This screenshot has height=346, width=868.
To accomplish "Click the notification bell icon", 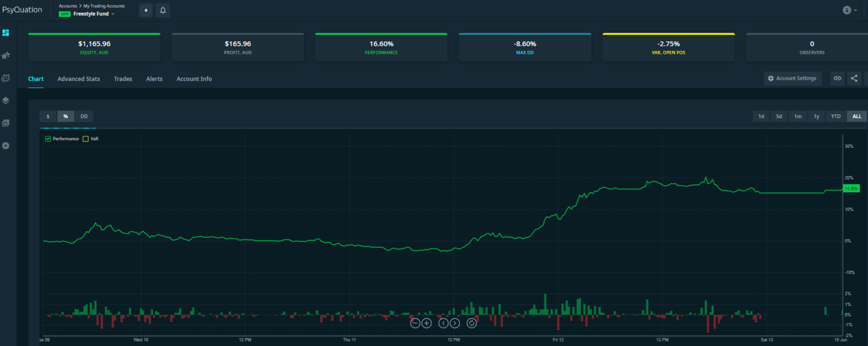I will coord(163,10).
